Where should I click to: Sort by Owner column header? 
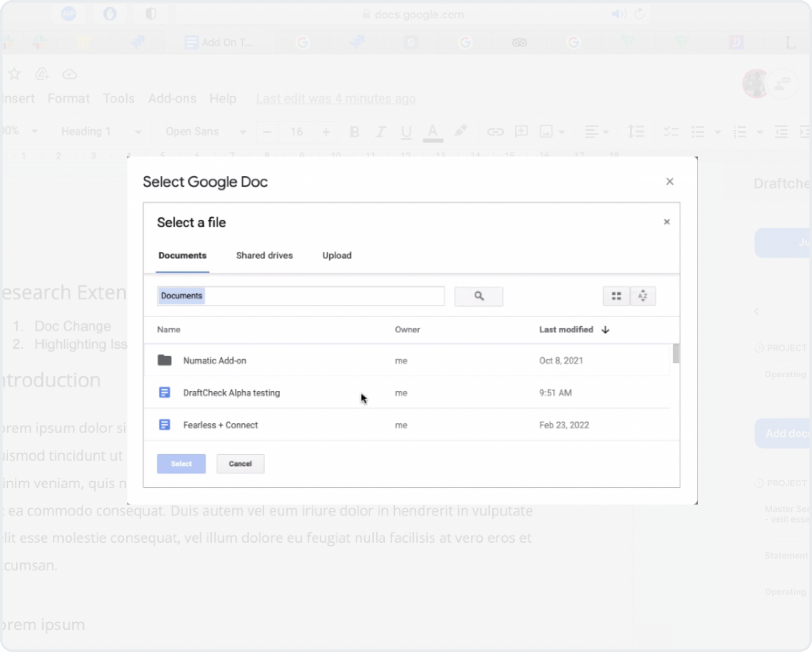pyautogui.click(x=407, y=330)
